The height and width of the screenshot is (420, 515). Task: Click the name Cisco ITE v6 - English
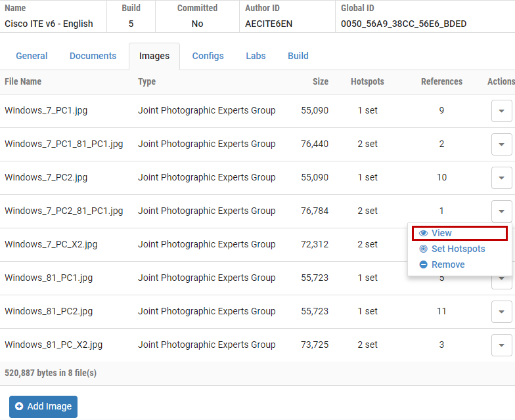click(x=49, y=24)
